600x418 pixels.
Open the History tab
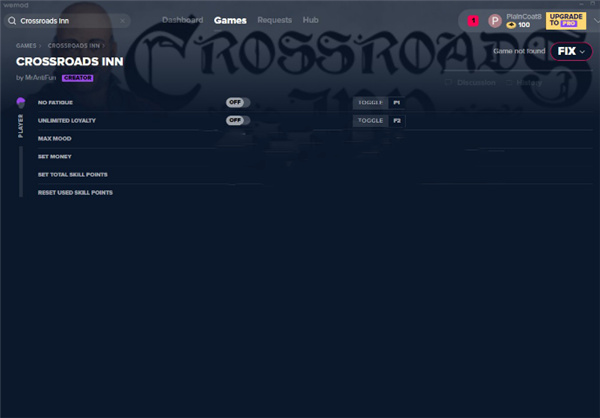click(x=529, y=83)
